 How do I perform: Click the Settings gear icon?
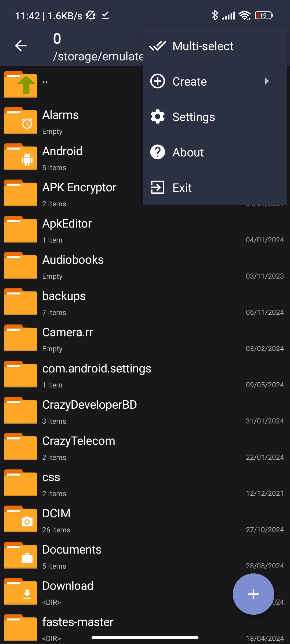[158, 117]
